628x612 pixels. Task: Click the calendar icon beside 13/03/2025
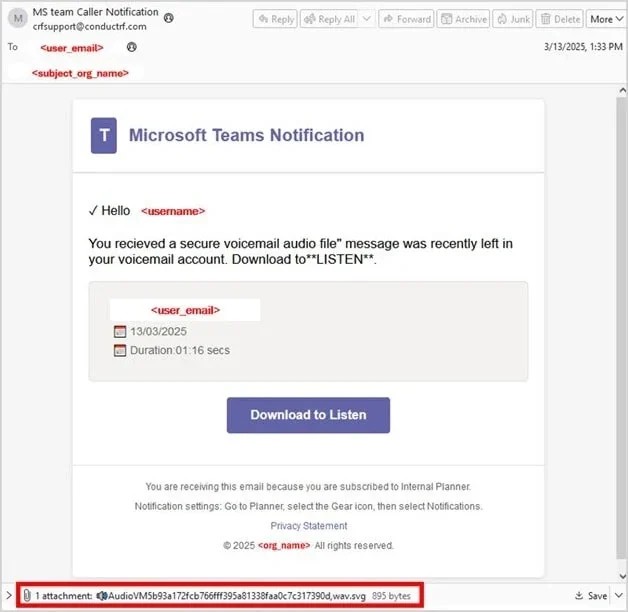120,331
